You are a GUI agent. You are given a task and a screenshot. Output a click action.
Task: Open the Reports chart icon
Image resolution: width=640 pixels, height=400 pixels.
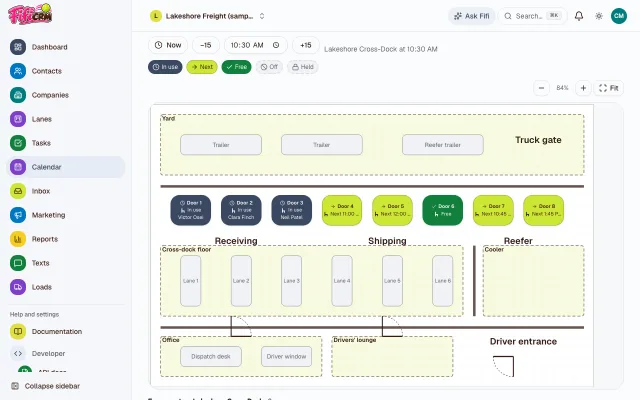click(18, 239)
